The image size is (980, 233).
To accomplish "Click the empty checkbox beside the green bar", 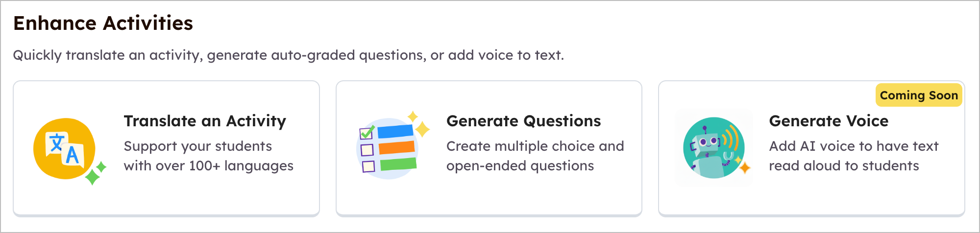I will [x=368, y=166].
